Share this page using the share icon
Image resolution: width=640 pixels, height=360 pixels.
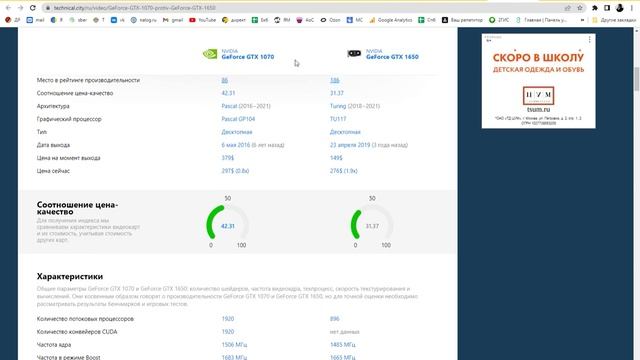pos(568,8)
